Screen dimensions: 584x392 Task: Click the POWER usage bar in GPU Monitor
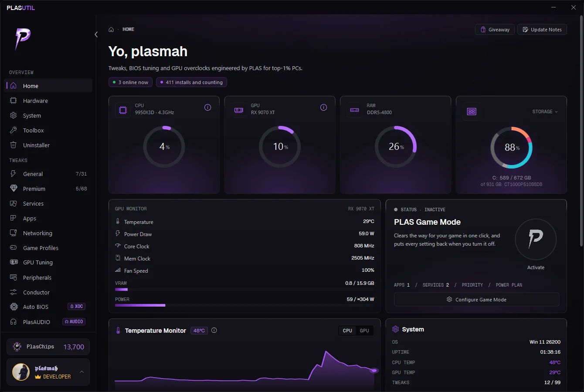(244, 305)
